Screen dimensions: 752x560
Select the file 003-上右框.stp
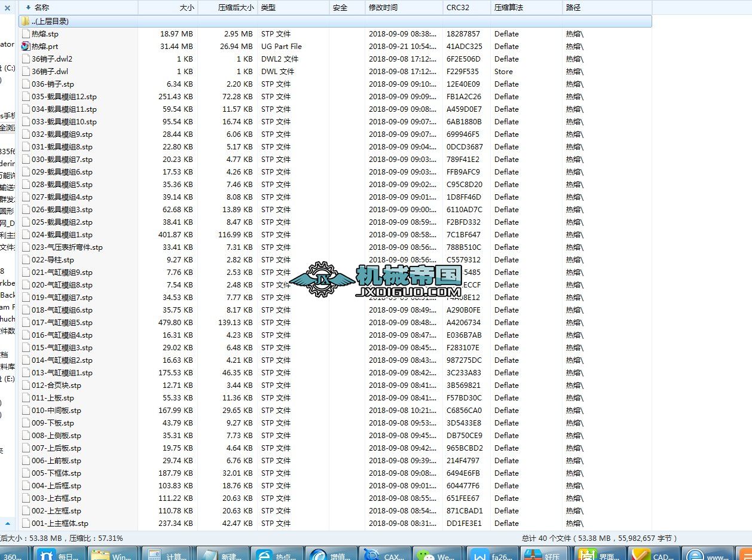pos(56,498)
